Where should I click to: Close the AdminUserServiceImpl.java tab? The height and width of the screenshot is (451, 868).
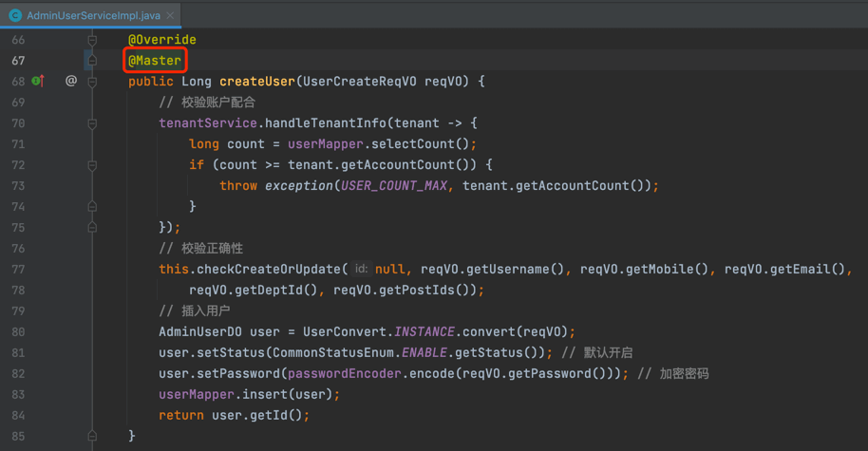tap(171, 16)
